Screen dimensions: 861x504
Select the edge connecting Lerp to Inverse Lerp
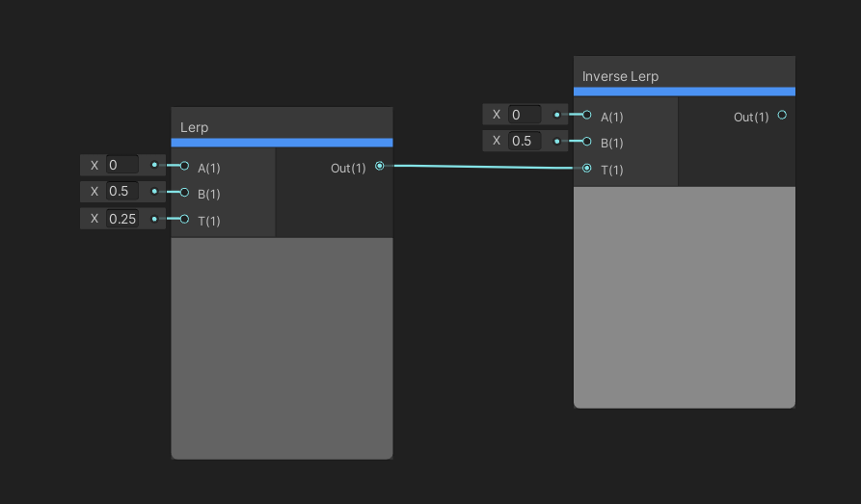pos(482,168)
